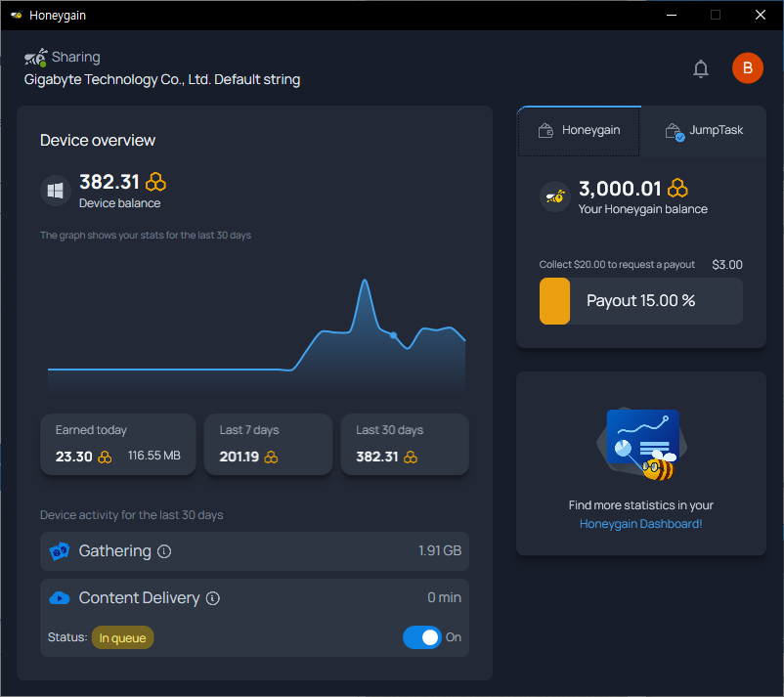Click honeycomb icon in Earned today card

click(105, 457)
